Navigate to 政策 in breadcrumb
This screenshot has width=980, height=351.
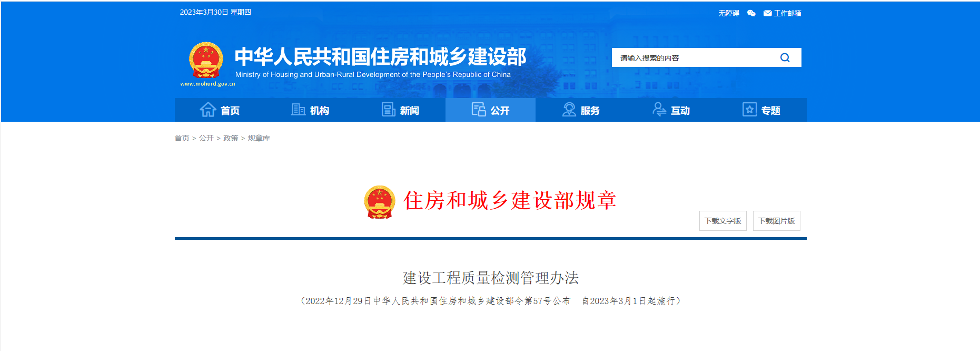[231, 138]
